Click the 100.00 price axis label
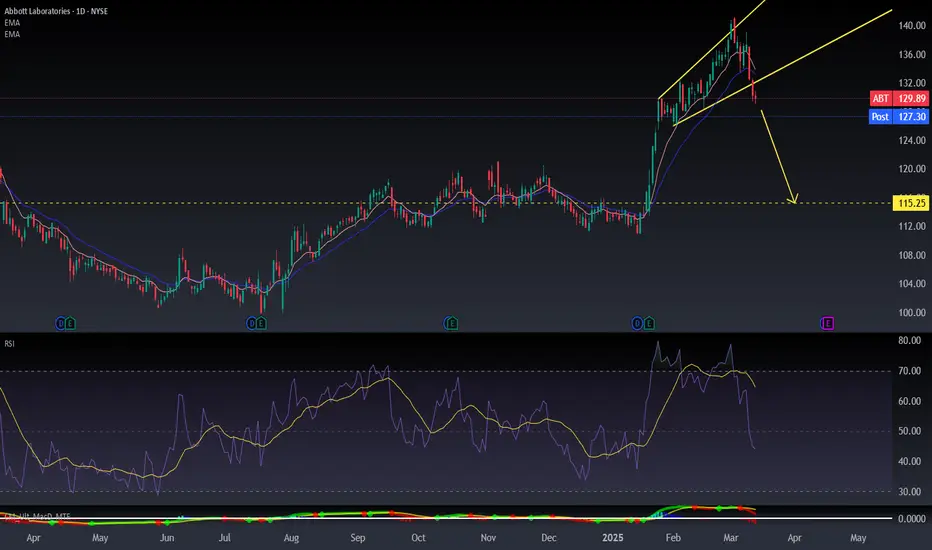Viewport: 932px width, 550px height. pos(912,313)
